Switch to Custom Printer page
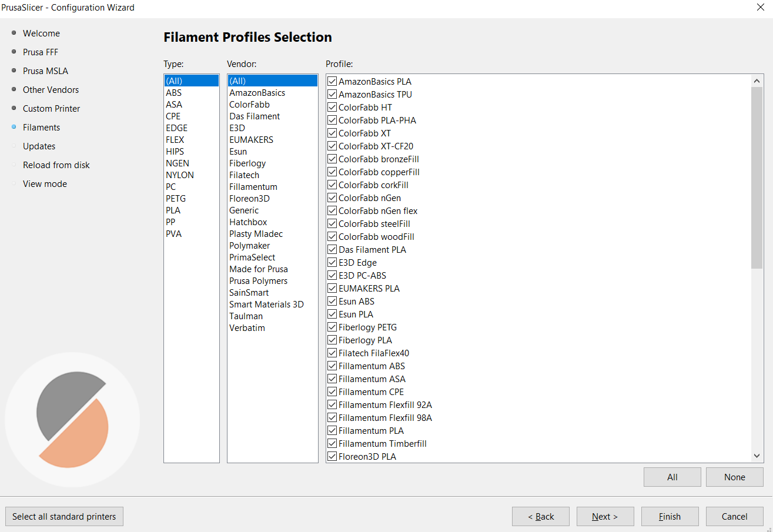Image resolution: width=773 pixels, height=532 pixels. [x=51, y=109]
